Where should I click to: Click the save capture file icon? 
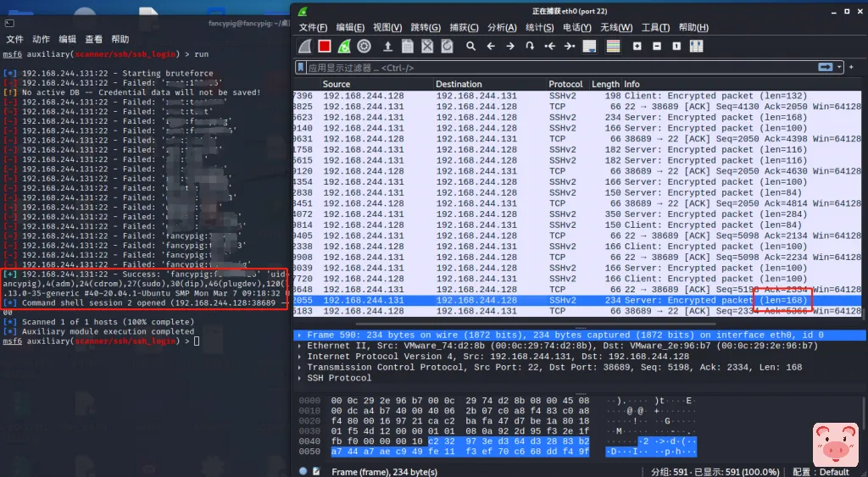pyautogui.click(x=408, y=47)
